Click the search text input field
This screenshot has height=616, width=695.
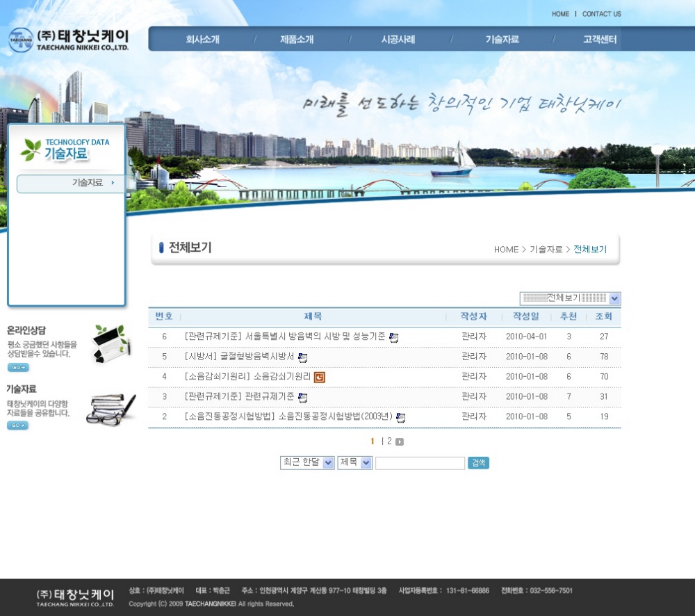[420, 463]
